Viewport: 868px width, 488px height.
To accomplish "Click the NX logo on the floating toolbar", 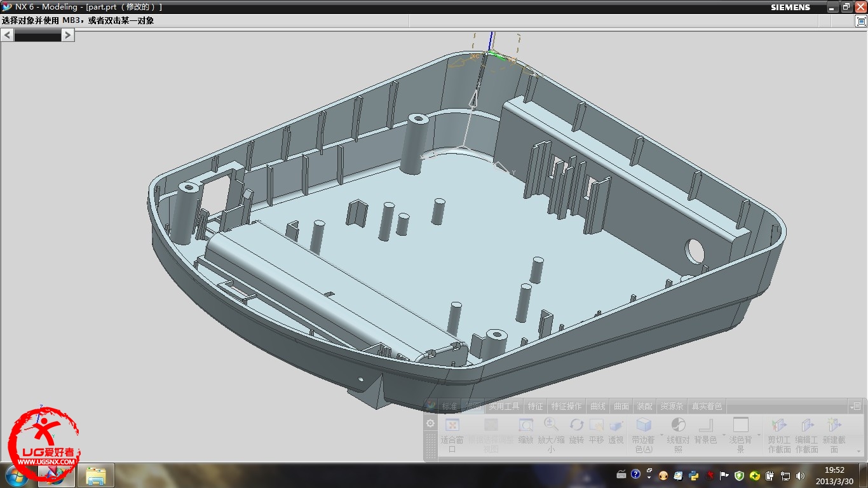I will pos(431,405).
